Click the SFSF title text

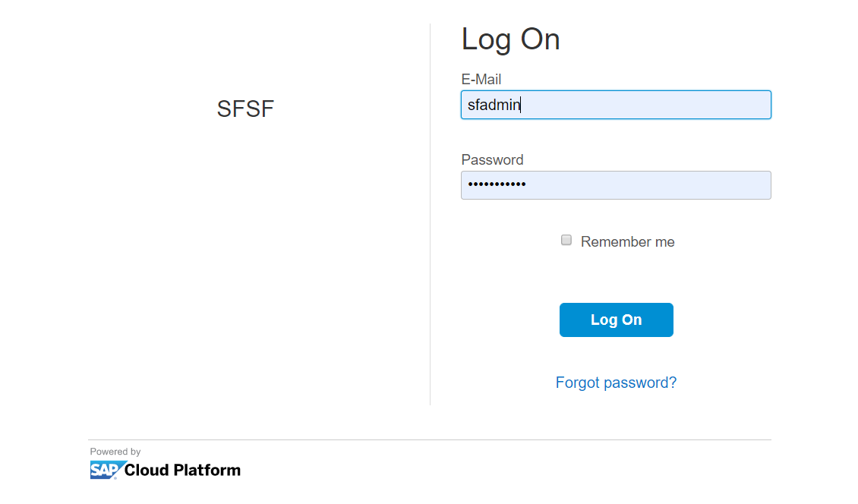[245, 109]
